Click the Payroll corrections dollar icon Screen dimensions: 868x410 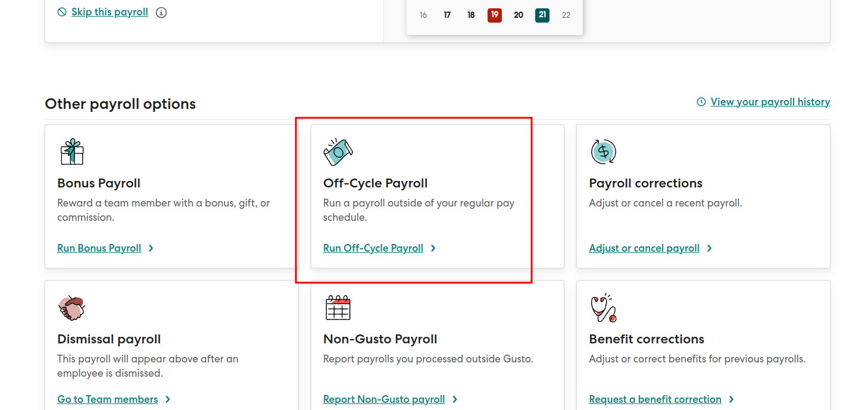pos(602,152)
